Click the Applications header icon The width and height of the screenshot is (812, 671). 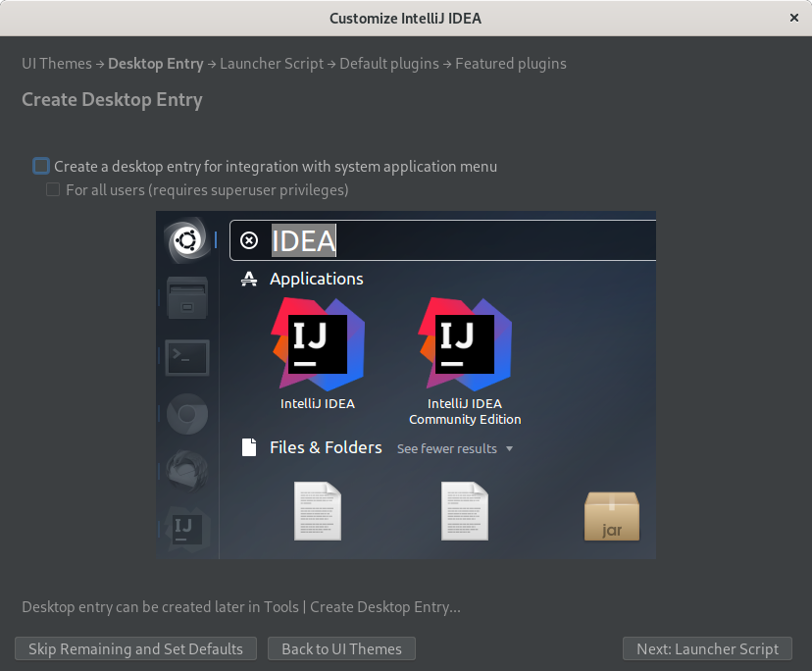[249, 279]
